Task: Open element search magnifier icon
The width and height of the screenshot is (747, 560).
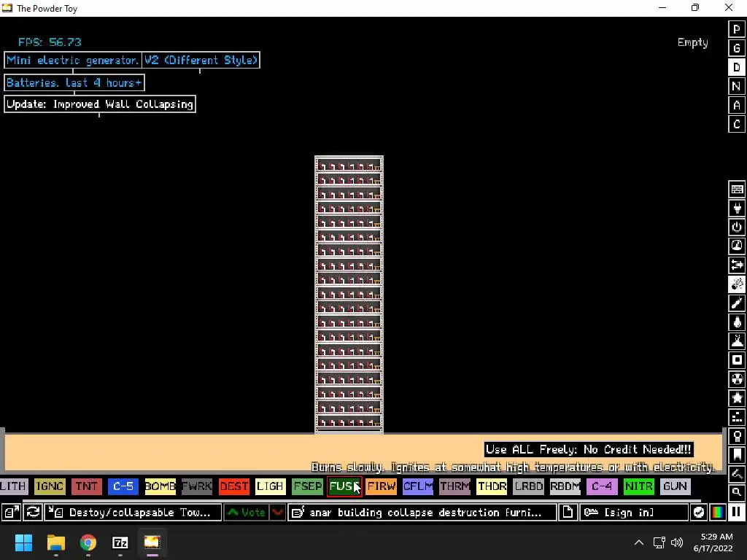Action: tap(737, 492)
